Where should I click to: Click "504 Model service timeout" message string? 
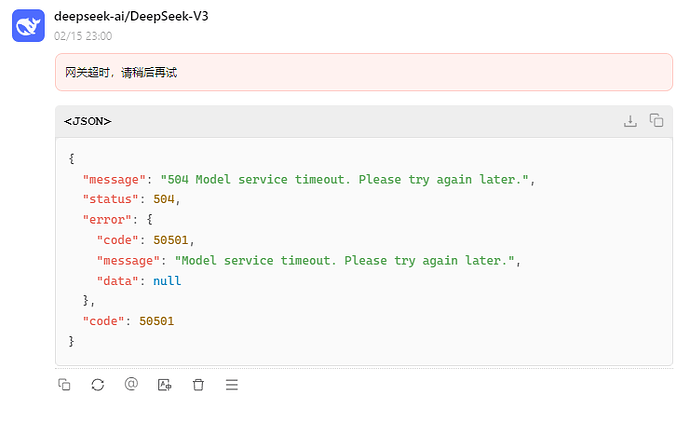point(344,179)
